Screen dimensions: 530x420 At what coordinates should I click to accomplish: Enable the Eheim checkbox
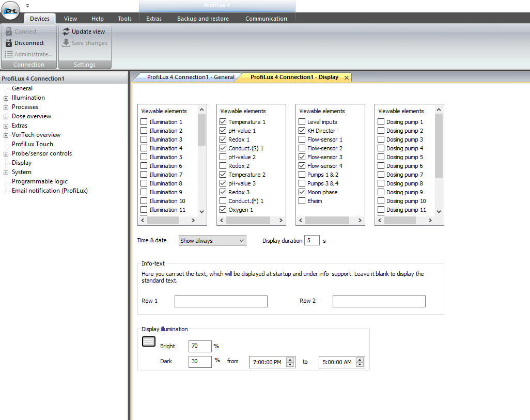click(x=302, y=201)
